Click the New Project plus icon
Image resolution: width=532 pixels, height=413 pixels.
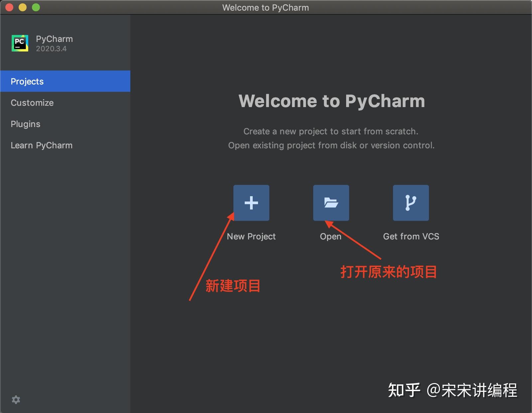(x=251, y=203)
